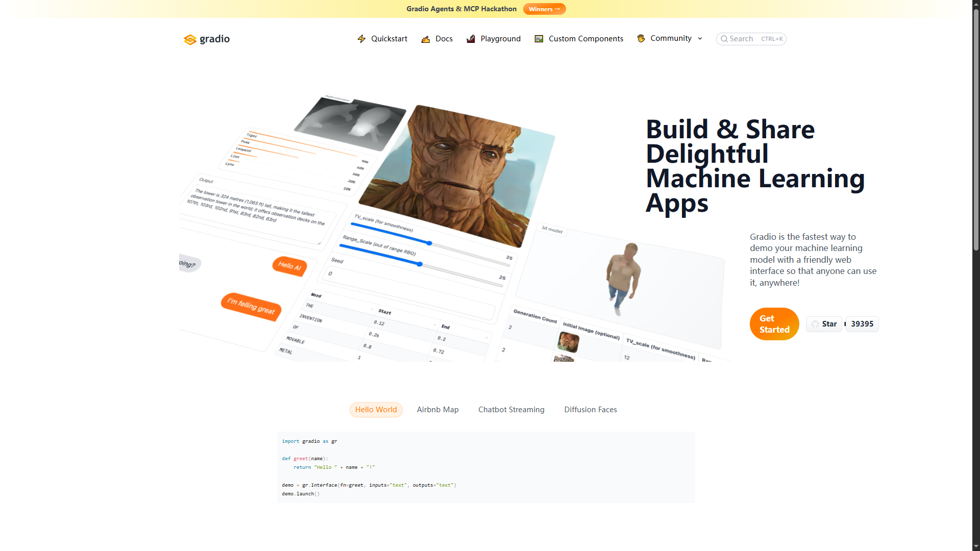Screen dimensions: 980x551
Task: Click the Community waving hand icon
Action: coord(641,38)
